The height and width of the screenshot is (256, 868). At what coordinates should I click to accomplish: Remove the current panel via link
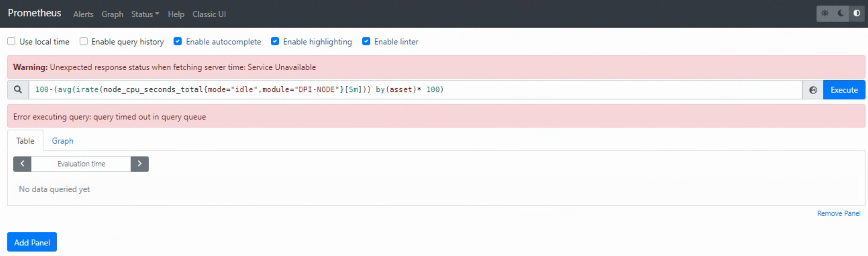click(x=838, y=213)
